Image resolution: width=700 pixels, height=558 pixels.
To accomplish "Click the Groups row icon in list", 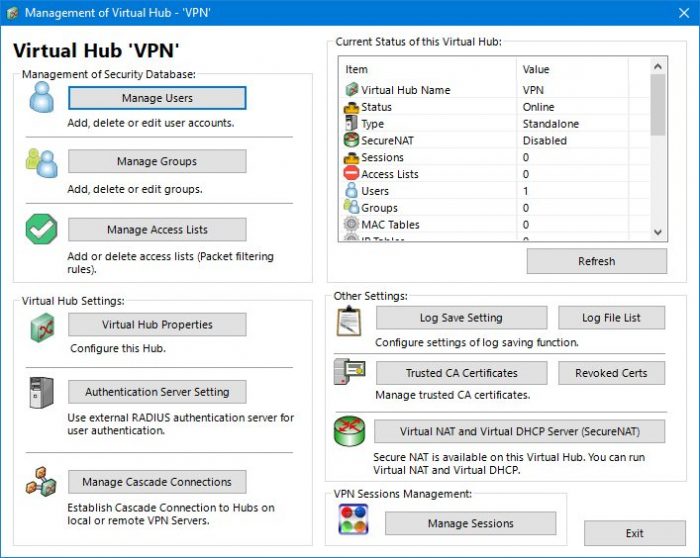I will [351, 207].
